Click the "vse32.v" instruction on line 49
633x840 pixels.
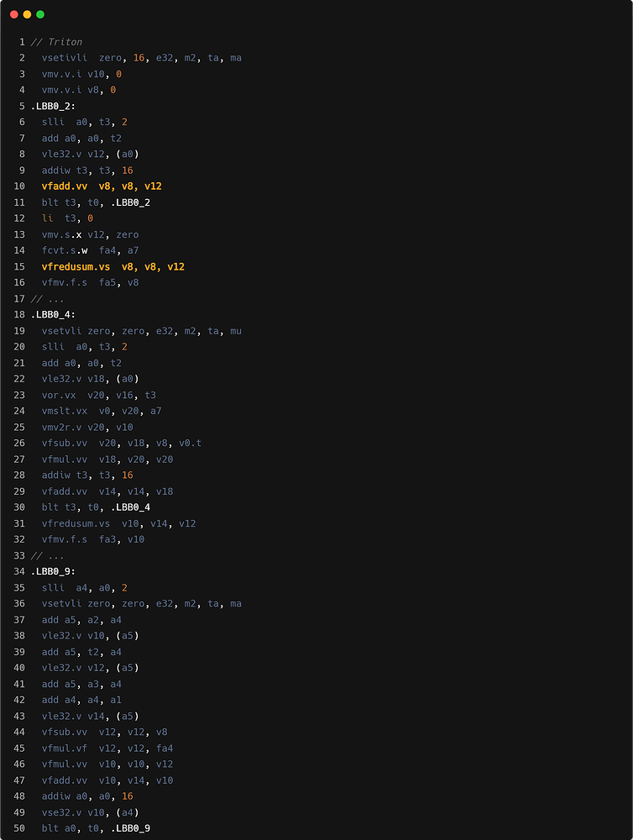click(61, 812)
